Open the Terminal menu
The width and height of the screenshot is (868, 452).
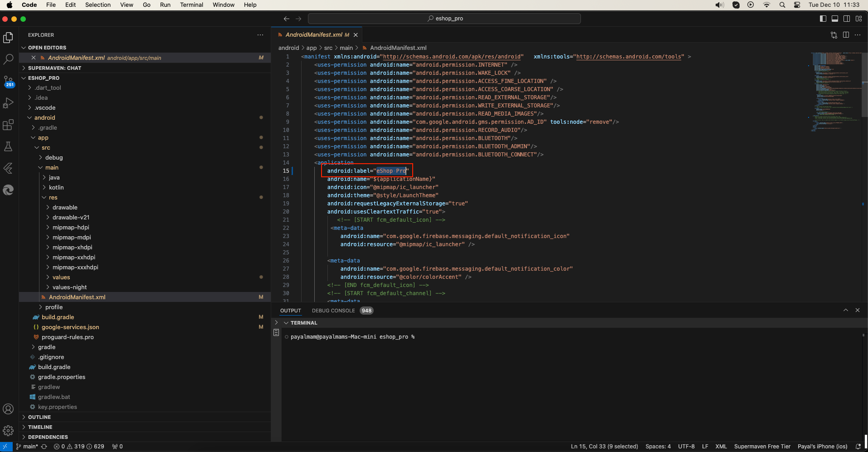point(191,5)
